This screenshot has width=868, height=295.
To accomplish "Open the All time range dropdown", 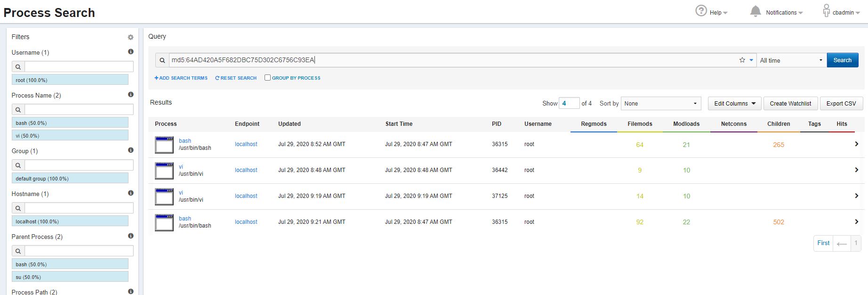I will coord(791,60).
